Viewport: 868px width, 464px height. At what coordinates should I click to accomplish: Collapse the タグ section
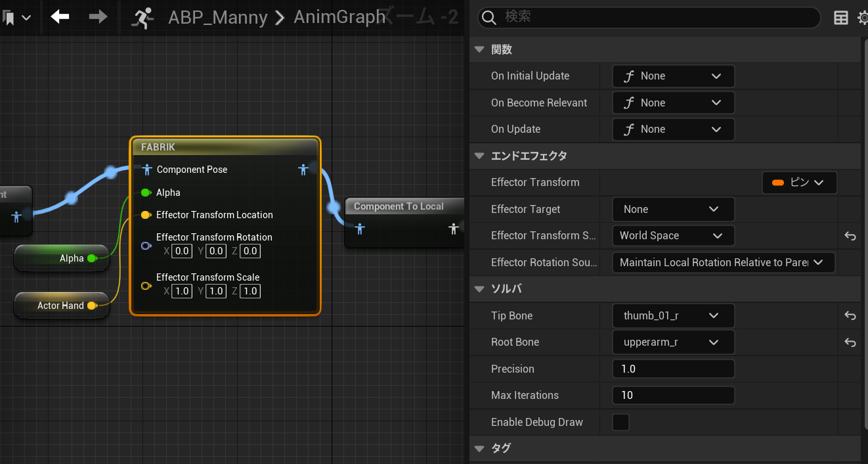pos(479,448)
